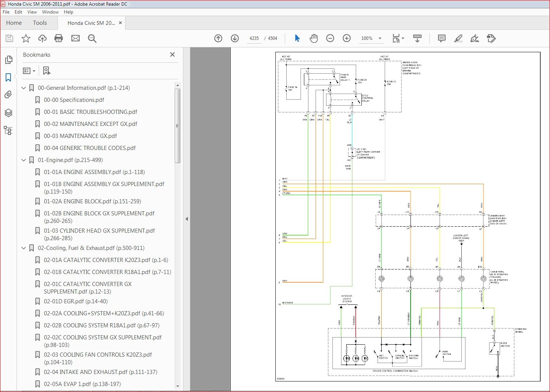
Task: Go to next page arrow
Action: 235,38
